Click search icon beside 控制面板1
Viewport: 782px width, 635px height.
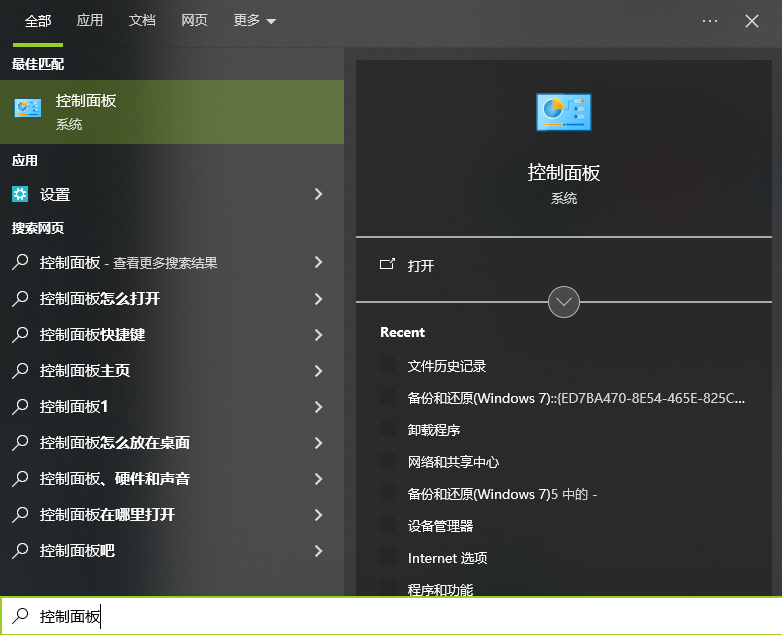[x=20, y=406]
